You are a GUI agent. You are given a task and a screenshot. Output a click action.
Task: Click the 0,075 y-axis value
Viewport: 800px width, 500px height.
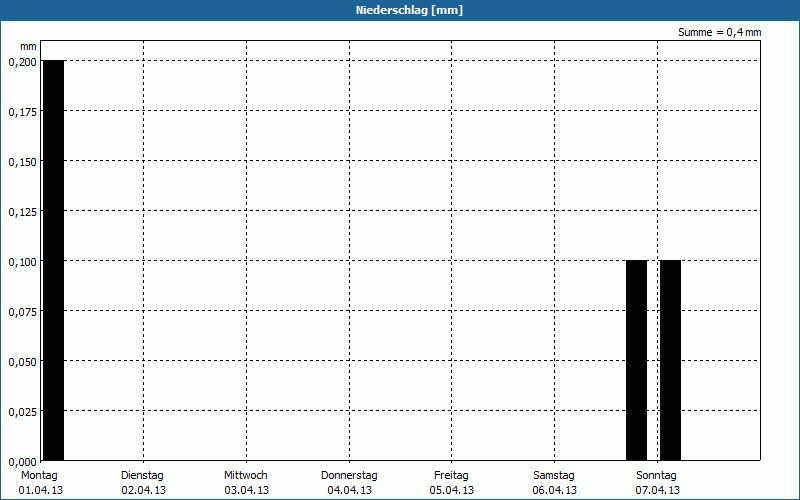coord(22,312)
